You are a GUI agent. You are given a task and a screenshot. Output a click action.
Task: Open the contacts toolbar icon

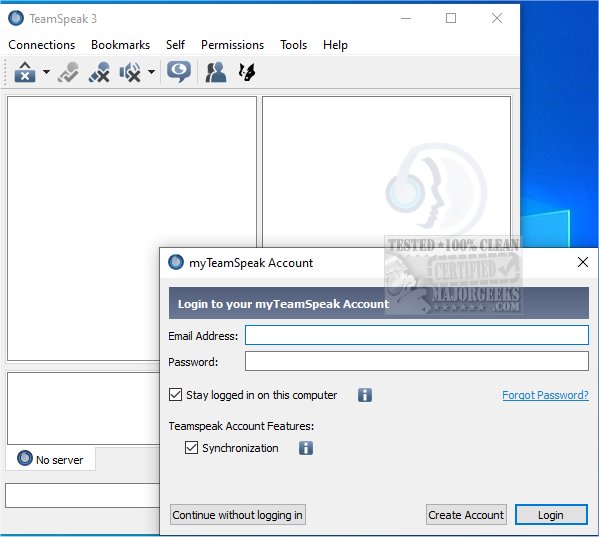[216, 72]
